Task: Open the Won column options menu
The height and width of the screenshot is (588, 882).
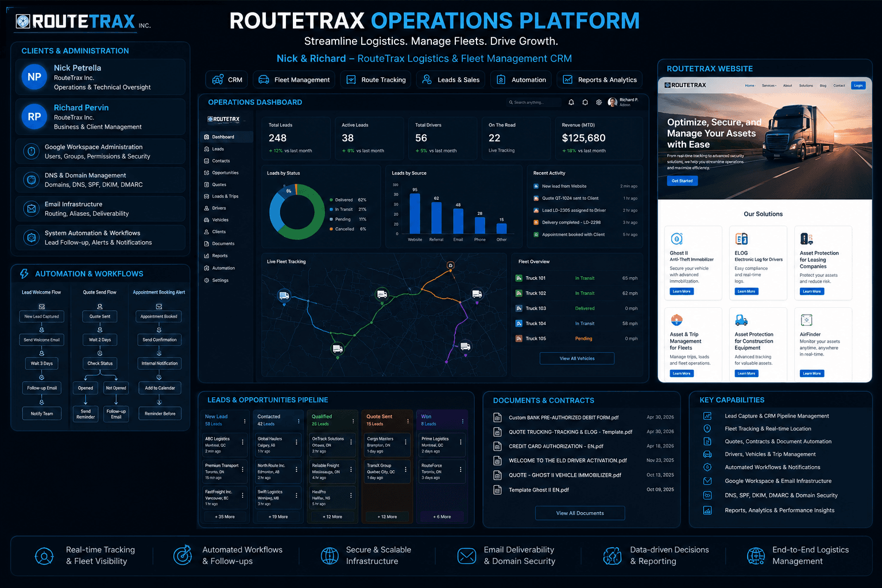Action: [462, 421]
